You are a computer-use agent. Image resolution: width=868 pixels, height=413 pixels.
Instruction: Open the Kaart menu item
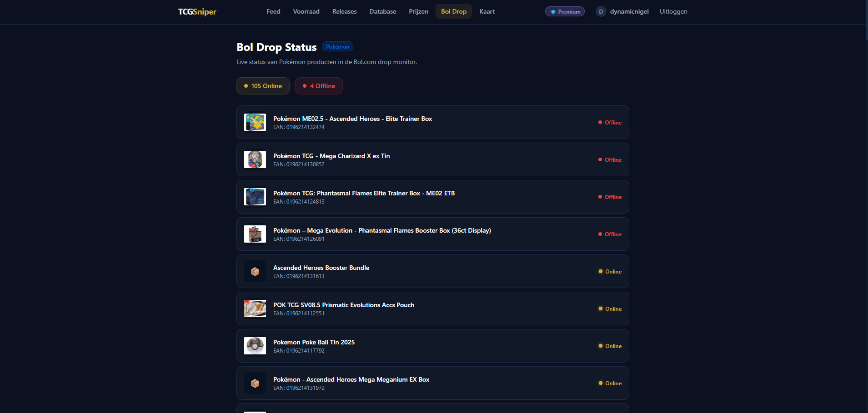point(487,12)
